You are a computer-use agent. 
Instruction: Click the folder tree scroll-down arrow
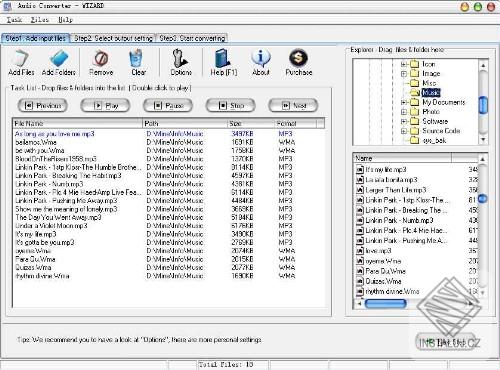click(483, 140)
